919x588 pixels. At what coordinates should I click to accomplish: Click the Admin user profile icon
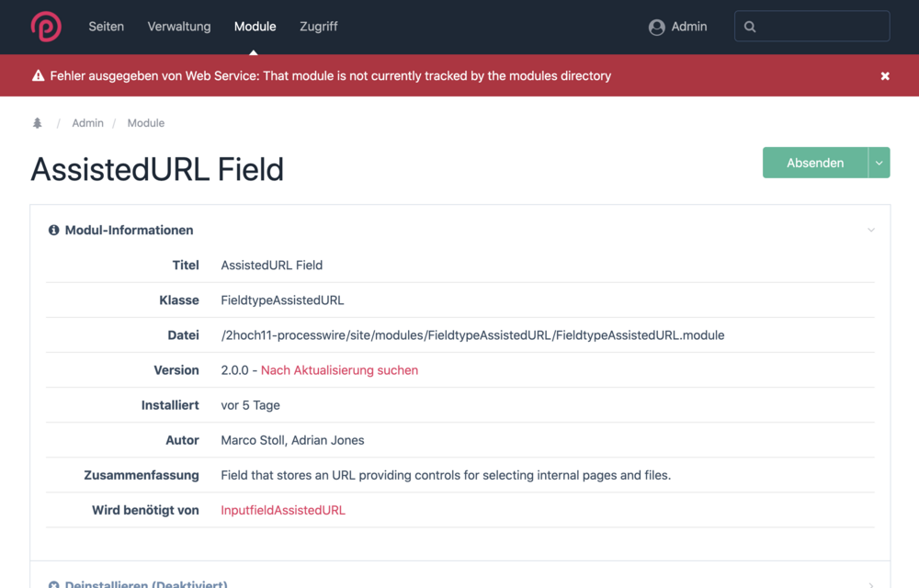point(656,28)
